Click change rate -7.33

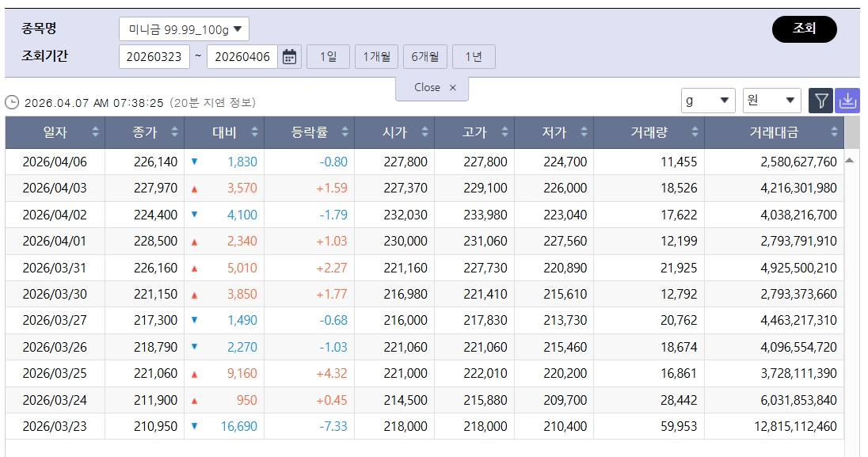coord(333,426)
